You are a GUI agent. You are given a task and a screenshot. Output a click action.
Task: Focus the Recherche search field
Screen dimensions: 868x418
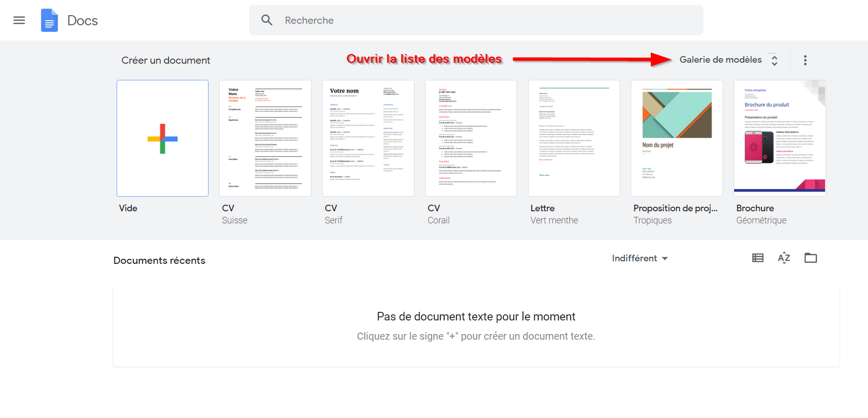click(x=476, y=20)
